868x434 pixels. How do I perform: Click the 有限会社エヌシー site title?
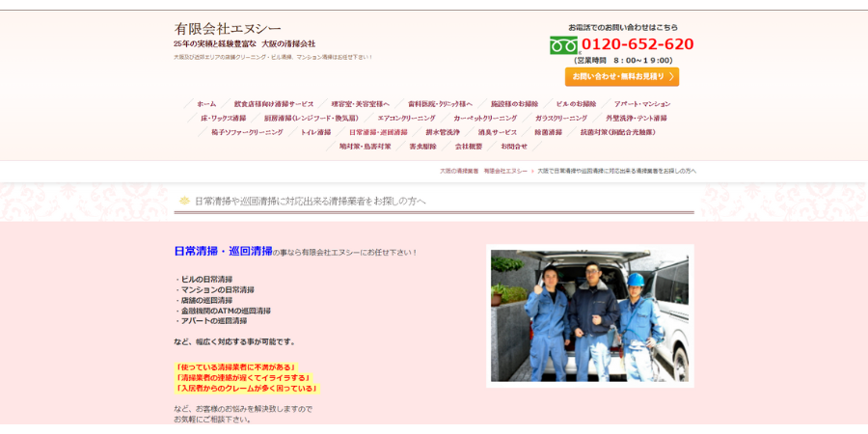[228, 28]
